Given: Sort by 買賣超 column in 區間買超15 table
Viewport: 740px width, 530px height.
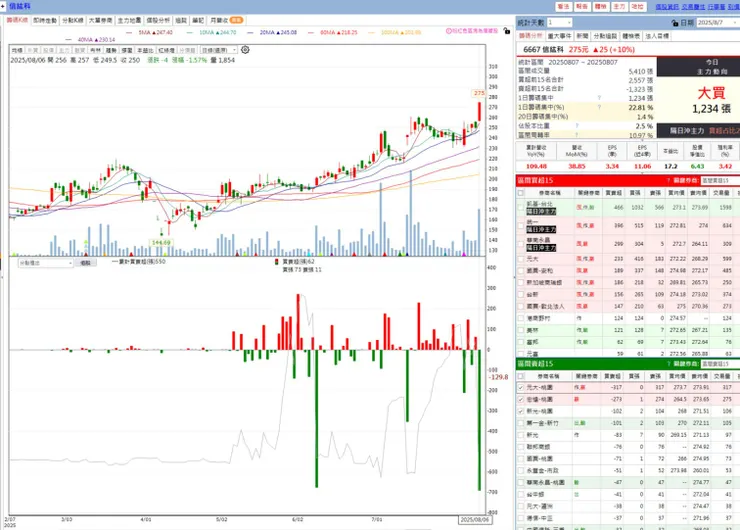Looking at the screenshot, I should [614, 193].
